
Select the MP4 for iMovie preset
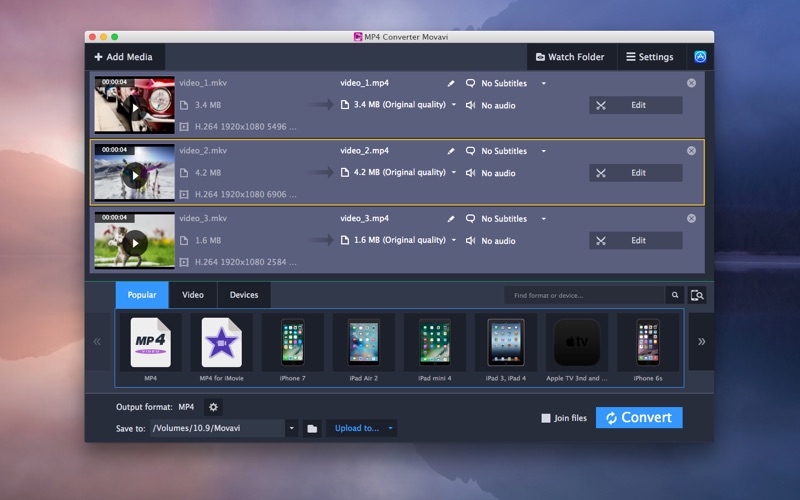[221, 349]
